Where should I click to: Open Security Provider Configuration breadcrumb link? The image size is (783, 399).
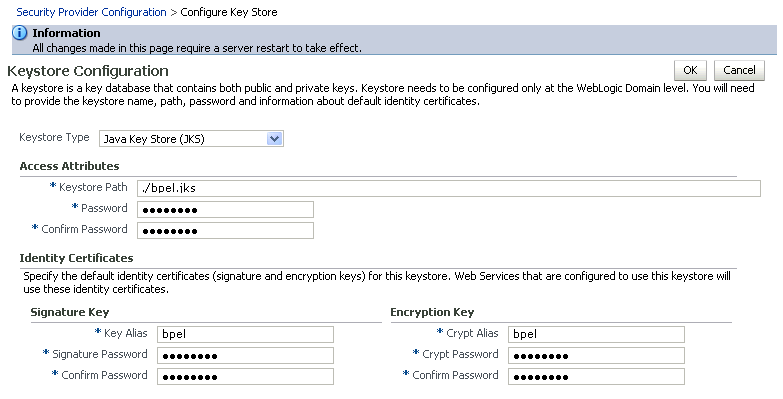(x=91, y=12)
